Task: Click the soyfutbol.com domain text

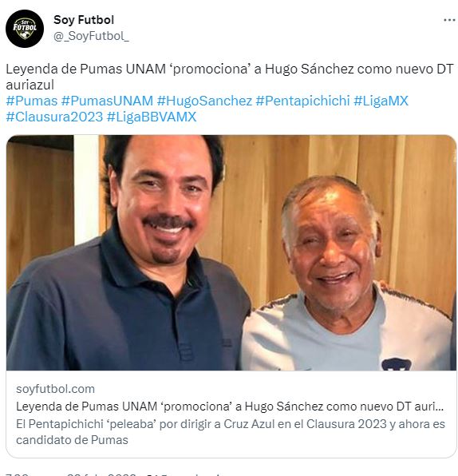Action: [55, 389]
